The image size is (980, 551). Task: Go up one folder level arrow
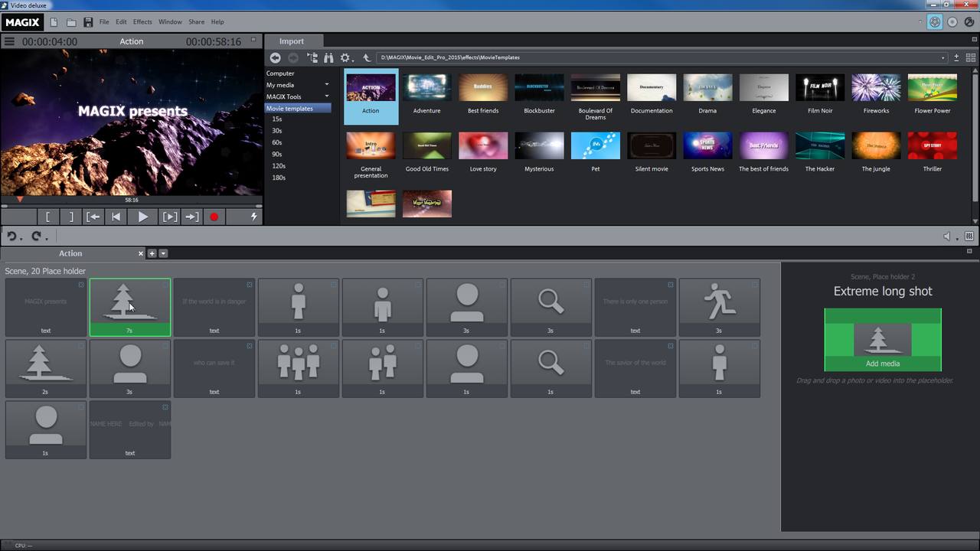tap(367, 57)
